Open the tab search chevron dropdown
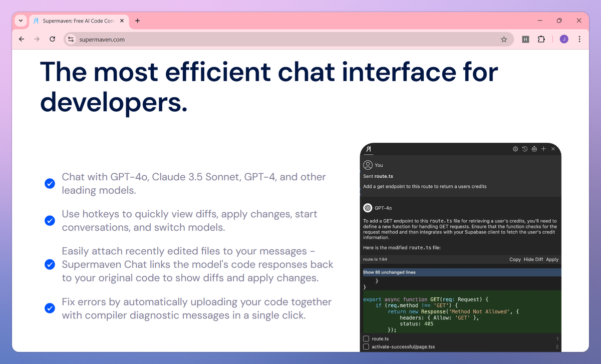 21,21
